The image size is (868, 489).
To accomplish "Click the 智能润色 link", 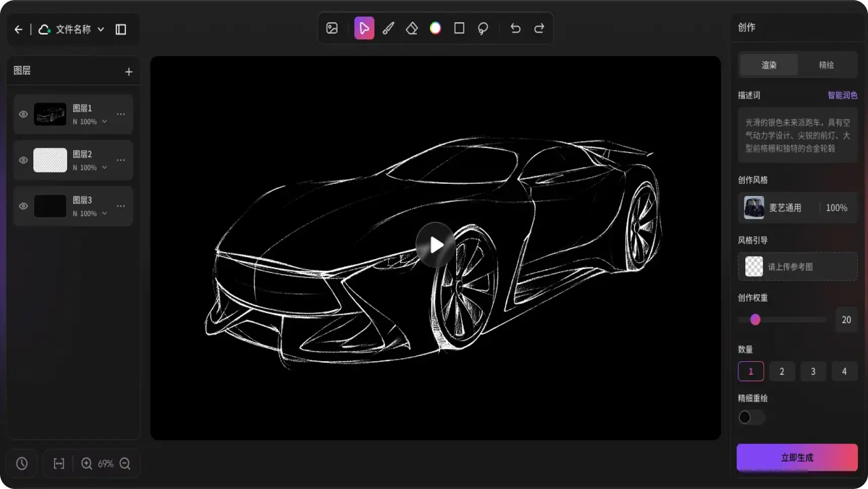I will coord(842,95).
